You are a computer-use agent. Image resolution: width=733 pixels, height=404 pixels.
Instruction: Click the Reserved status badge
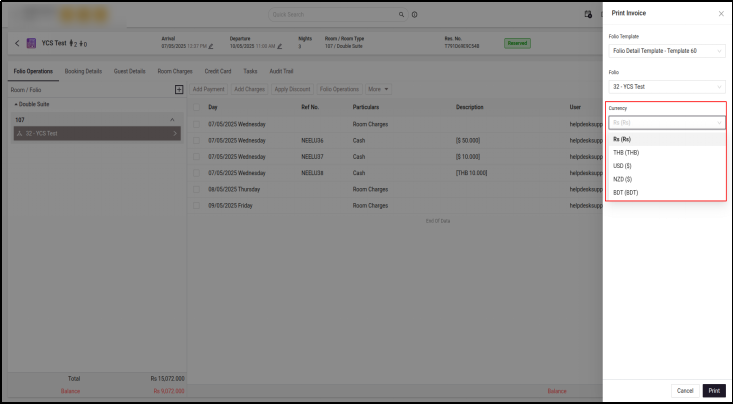pyautogui.click(x=517, y=43)
